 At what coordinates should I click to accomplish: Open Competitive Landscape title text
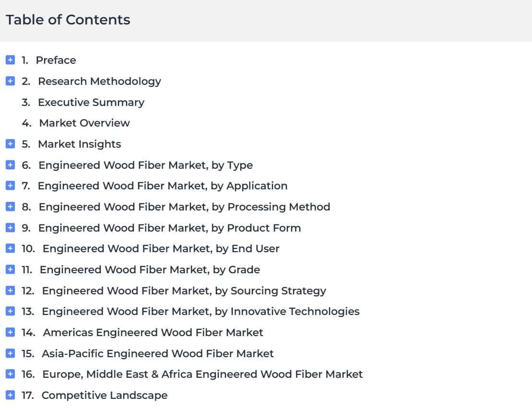pyautogui.click(x=104, y=396)
